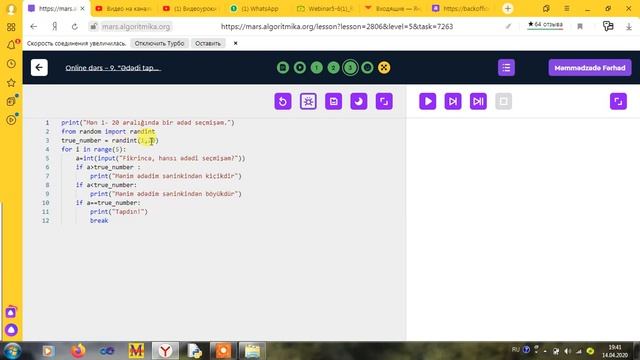Click the RU language indicator
The width and height of the screenshot is (640, 360).
tap(516, 350)
